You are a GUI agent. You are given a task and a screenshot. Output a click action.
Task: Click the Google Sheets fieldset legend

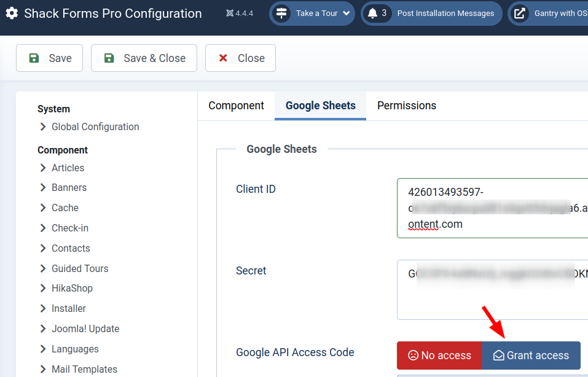pyautogui.click(x=281, y=149)
